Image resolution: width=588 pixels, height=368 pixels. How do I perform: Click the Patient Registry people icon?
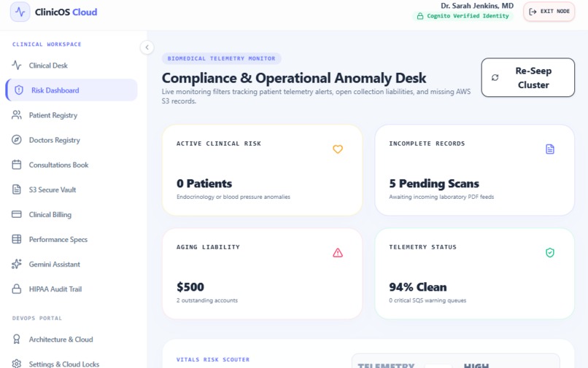17,115
